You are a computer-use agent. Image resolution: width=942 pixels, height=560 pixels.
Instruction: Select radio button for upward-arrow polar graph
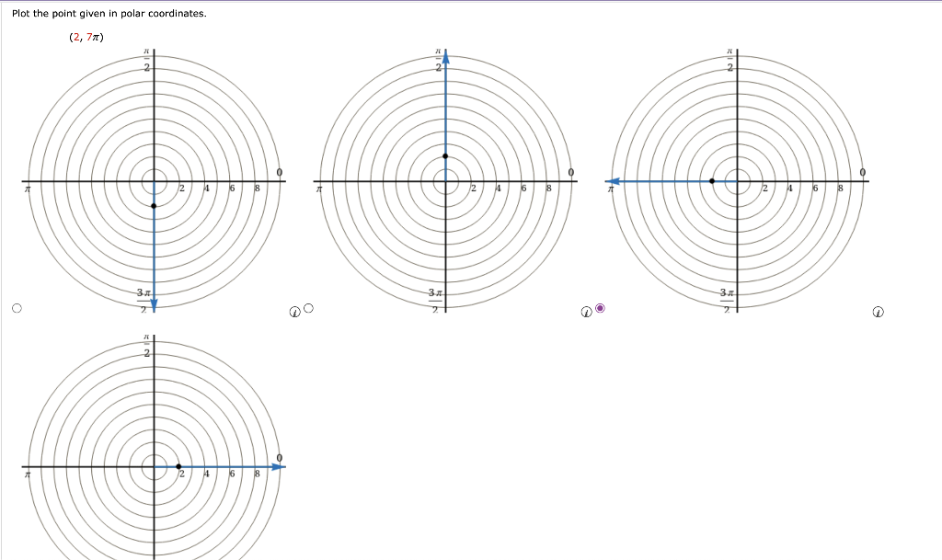pyautogui.click(x=308, y=308)
